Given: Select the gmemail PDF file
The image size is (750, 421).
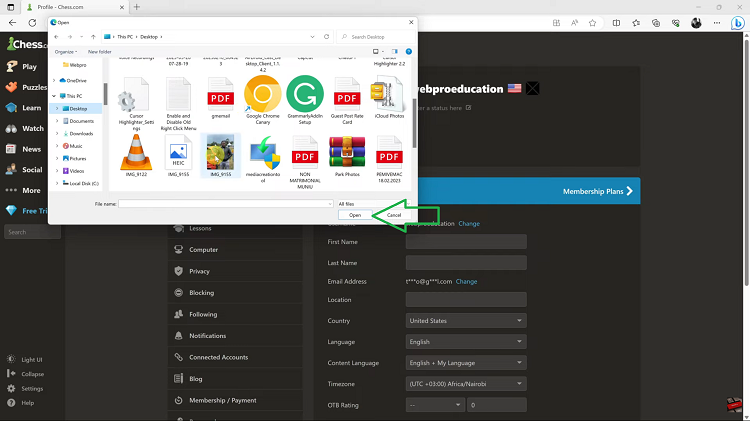Looking at the screenshot, I should (x=221, y=97).
